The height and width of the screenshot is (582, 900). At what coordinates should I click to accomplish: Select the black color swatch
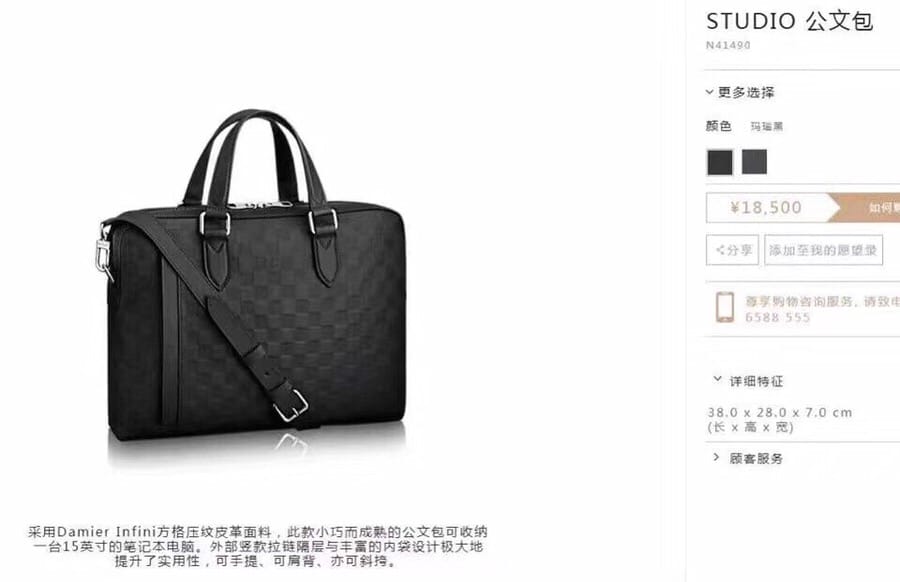click(x=720, y=162)
